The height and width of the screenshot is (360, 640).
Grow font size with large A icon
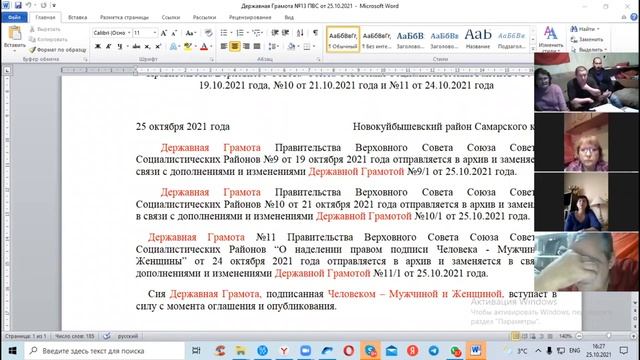click(163, 33)
